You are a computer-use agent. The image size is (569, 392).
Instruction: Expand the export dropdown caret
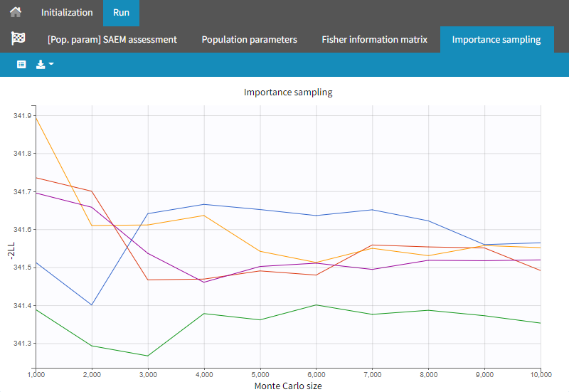point(51,64)
